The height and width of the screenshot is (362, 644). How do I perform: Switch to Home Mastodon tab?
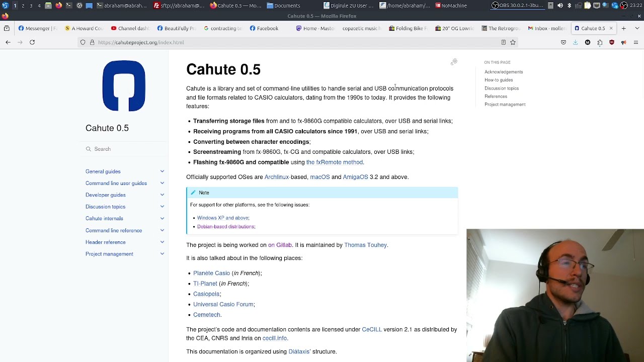[315, 28]
